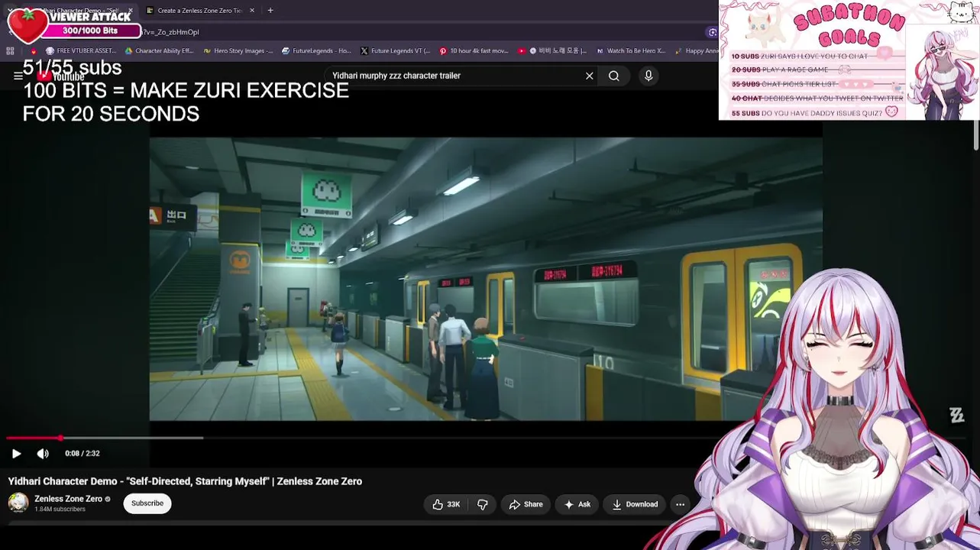
Task: Click the '1.84M subscribers' text
Action: [60, 510]
